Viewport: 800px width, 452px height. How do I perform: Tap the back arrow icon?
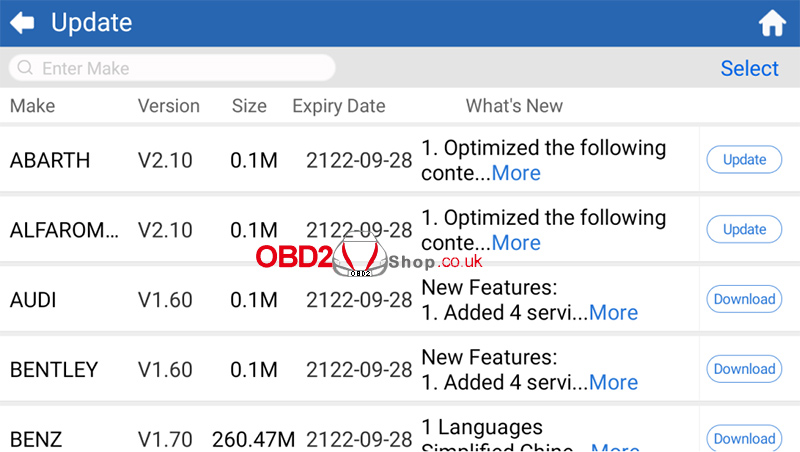tap(22, 23)
